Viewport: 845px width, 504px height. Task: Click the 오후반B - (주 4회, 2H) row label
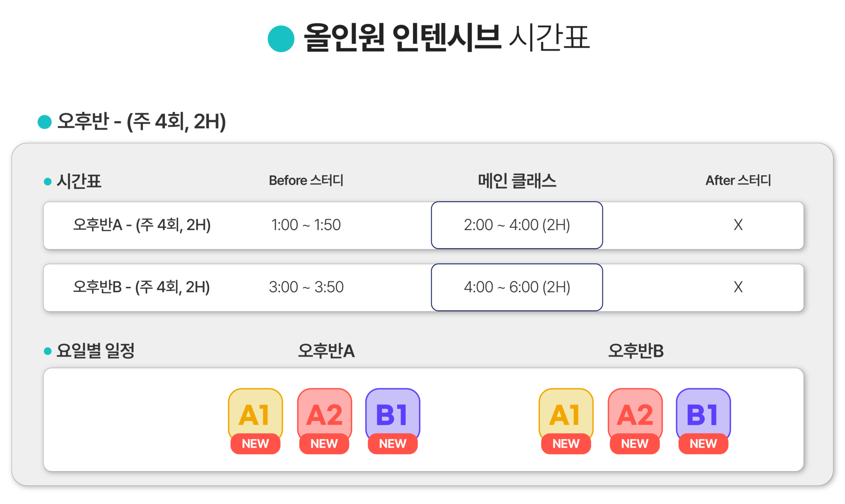141,287
